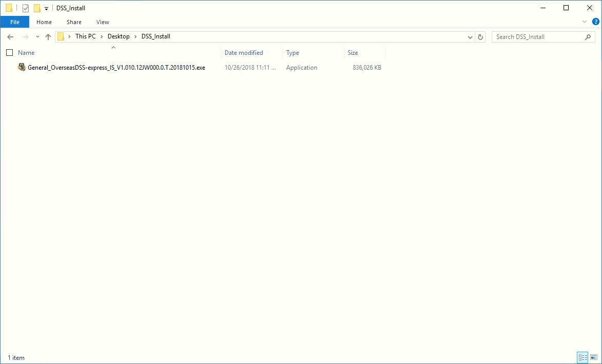
Task: Switch to the Share ribbon tab
Action: tap(74, 22)
